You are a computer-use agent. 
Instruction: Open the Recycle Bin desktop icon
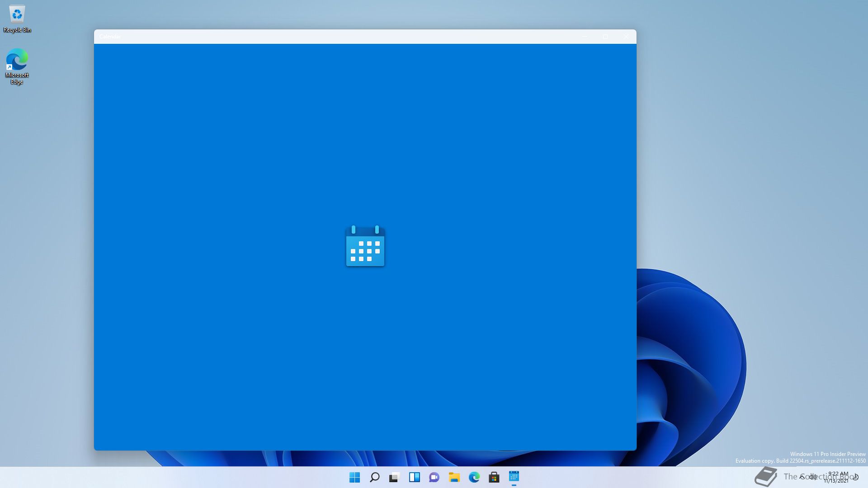point(17,19)
